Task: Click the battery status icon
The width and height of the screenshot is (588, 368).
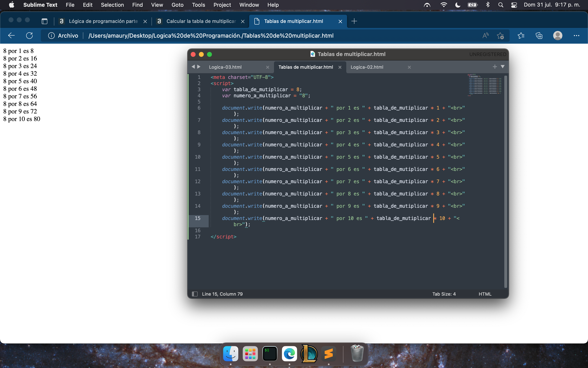Action: (473, 5)
